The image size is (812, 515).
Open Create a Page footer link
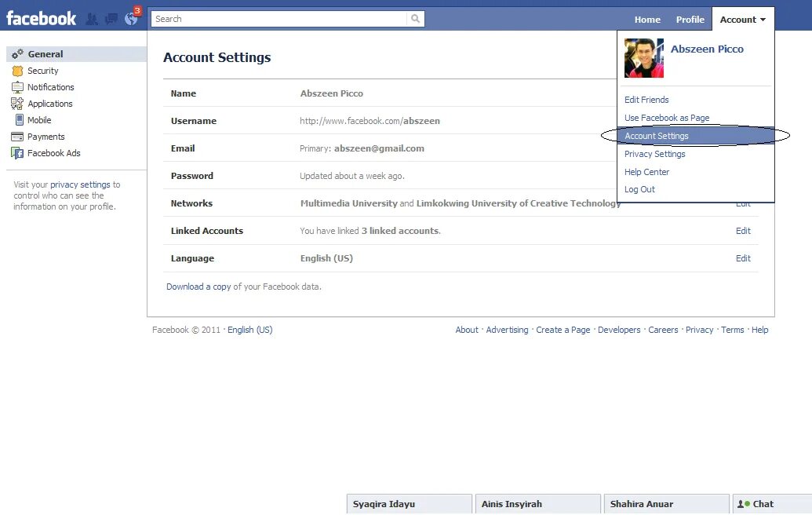coord(563,330)
